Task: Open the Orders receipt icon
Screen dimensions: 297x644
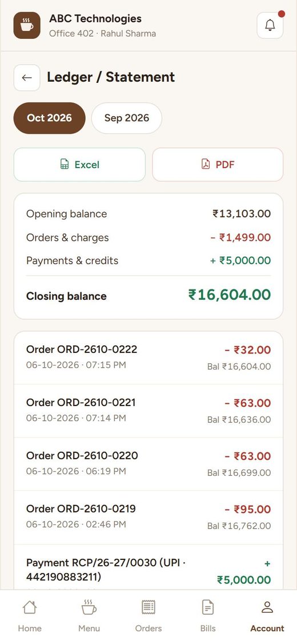Action: coord(148,607)
